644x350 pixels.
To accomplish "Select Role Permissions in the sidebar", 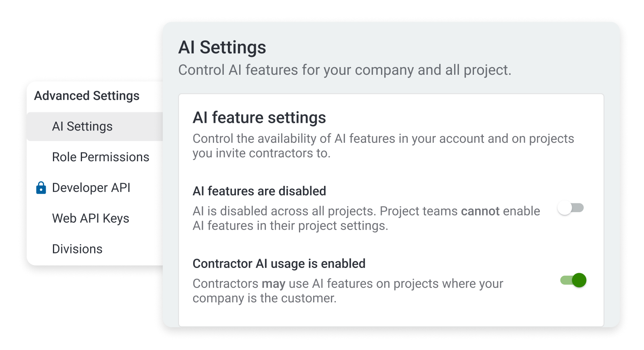I will [x=101, y=157].
